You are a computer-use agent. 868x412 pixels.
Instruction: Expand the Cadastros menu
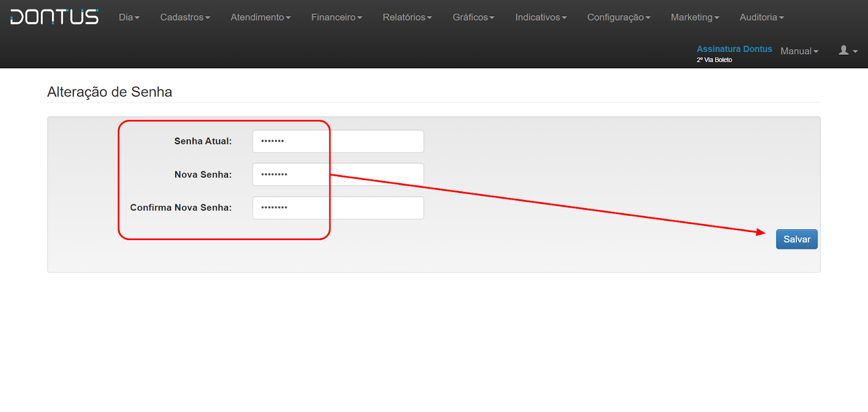185,17
